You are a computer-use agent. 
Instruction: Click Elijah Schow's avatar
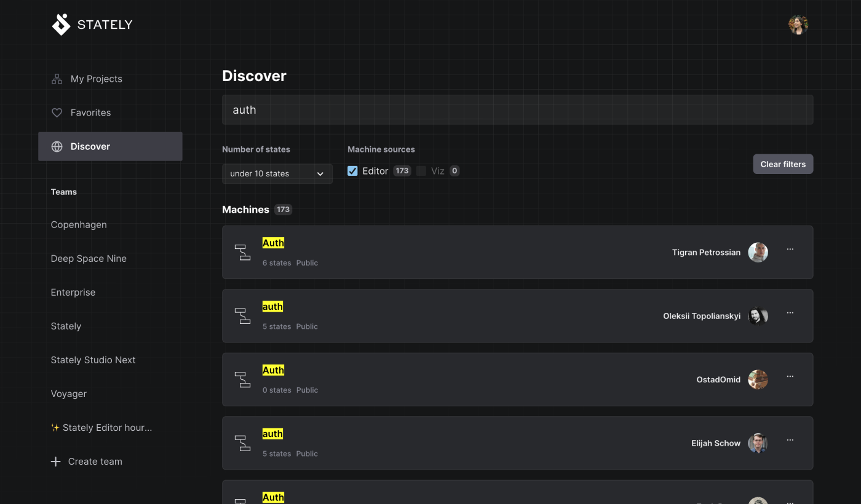click(x=758, y=443)
